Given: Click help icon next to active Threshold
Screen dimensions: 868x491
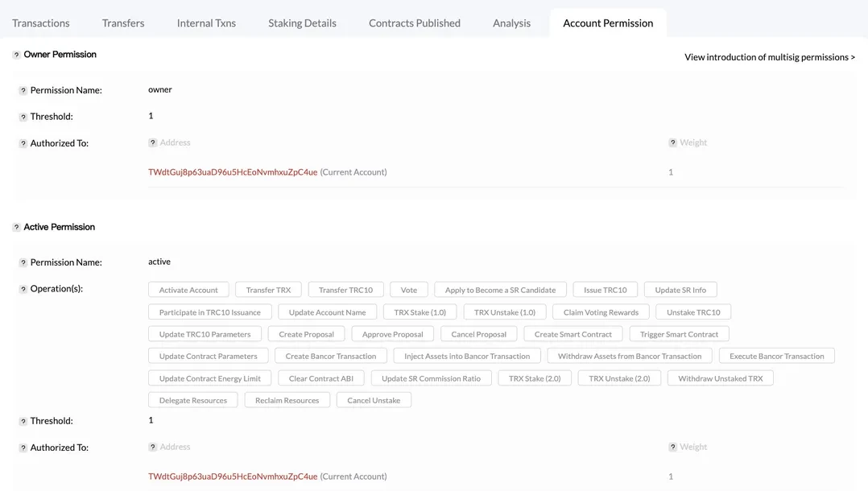Looking at the screenshot, I should [23, 421].
